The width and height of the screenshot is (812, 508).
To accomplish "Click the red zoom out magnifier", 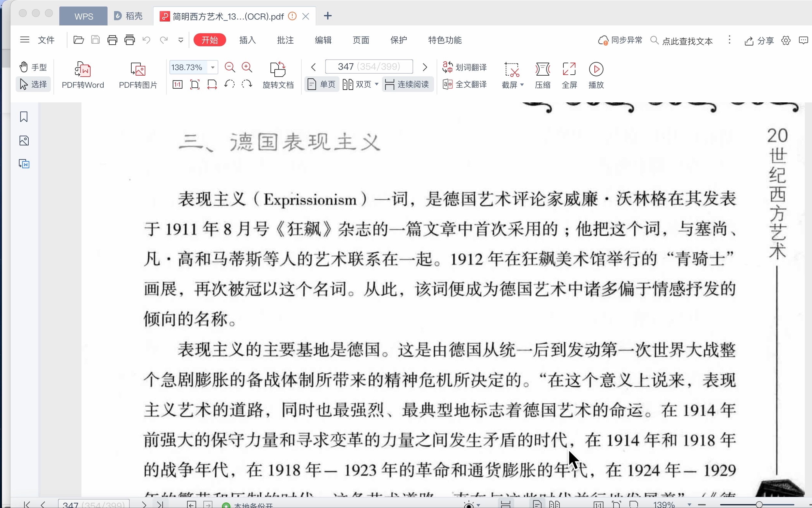I will pos(230,67).
